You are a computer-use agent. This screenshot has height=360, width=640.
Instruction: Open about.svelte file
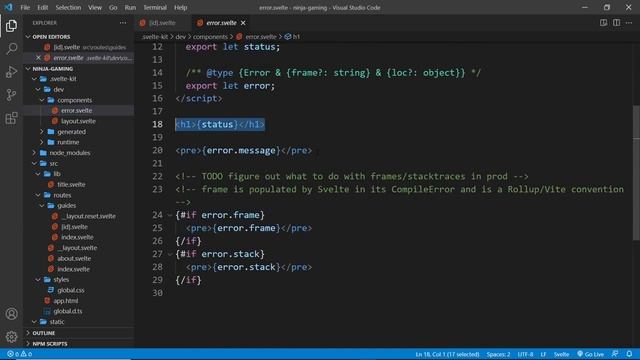coord(74,258)
